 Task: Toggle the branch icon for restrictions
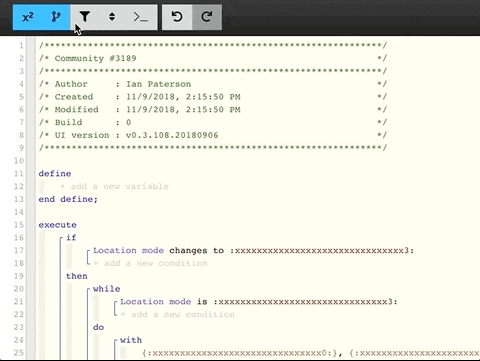(x=56, y=17)
